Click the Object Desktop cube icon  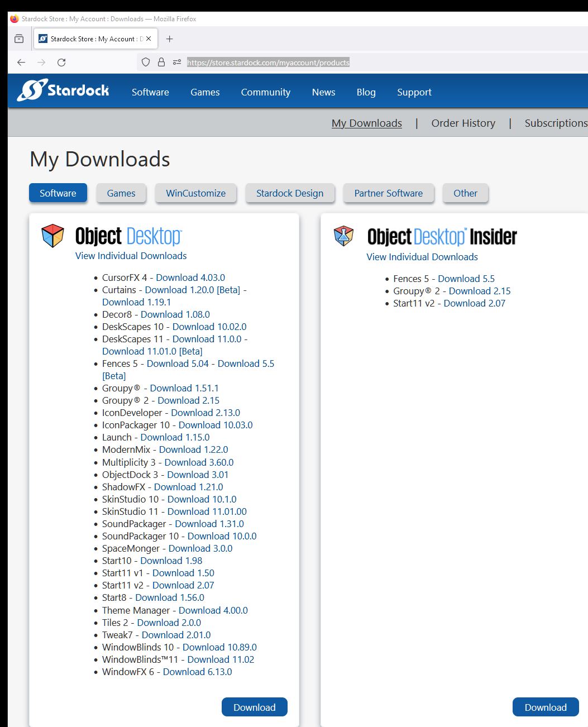(x=53, y=236)
